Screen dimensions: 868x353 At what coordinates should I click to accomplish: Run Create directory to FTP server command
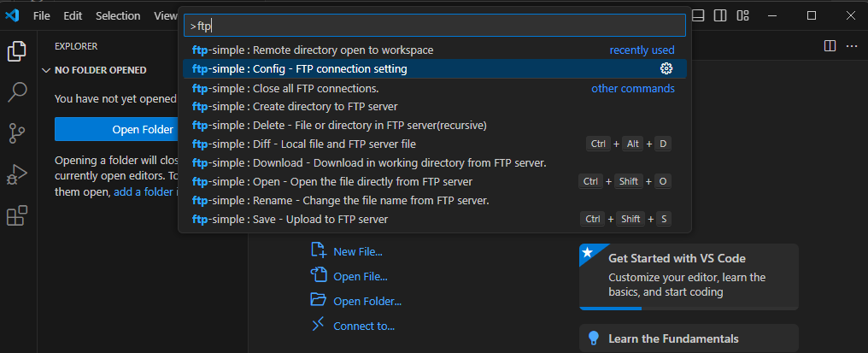[x=435, y=106]
